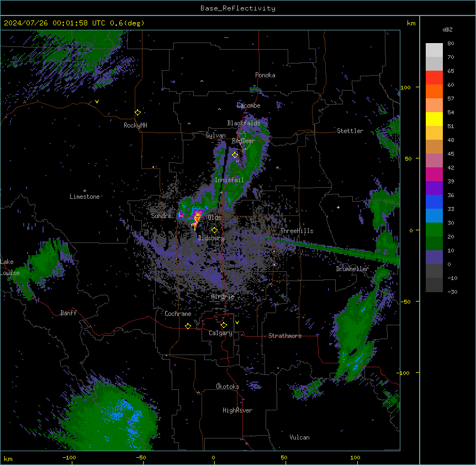Click the Drumheller city label
The width and height of the screenshot is (476, 465).
click(352, 269)
